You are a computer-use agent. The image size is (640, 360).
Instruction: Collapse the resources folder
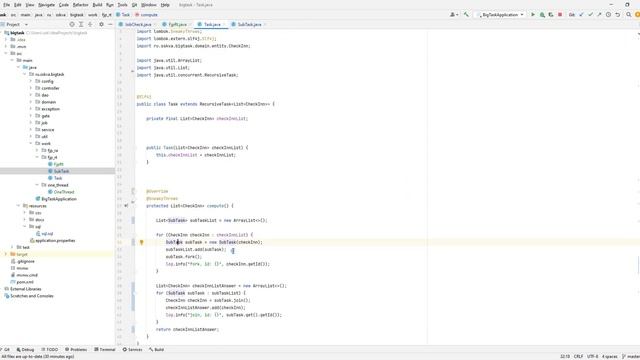click(19, 206)
